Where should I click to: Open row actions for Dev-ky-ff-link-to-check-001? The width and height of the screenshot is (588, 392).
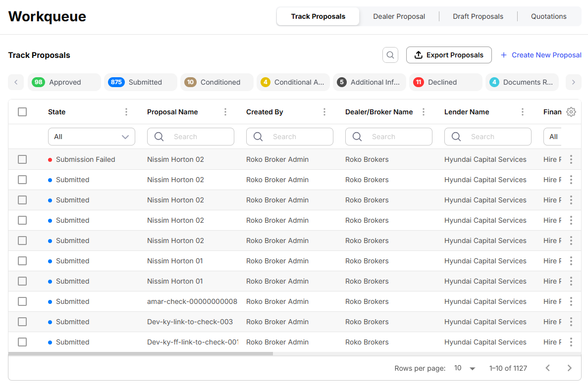click(x=571, y=342)
